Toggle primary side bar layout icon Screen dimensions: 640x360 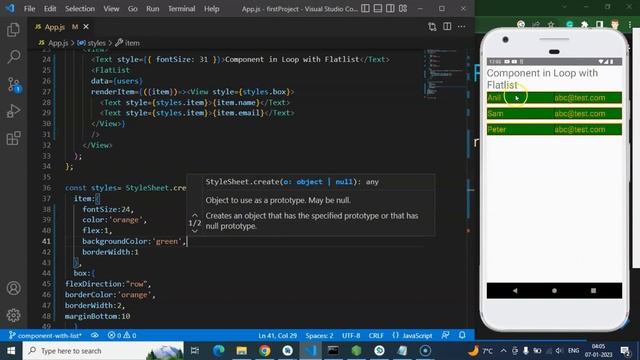(365, 9)
